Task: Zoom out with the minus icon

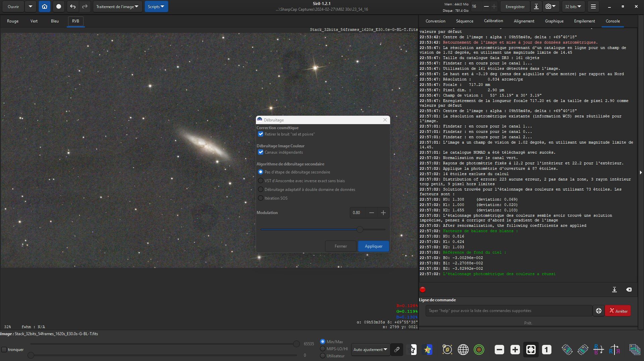Action: pos(499,350)
